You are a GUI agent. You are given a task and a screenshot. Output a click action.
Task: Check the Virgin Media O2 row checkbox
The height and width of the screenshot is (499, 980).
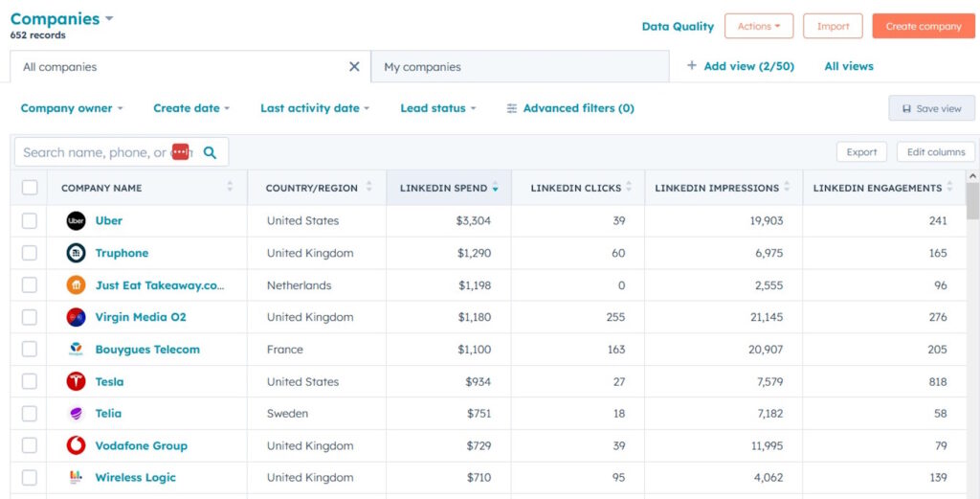point(30,317)
